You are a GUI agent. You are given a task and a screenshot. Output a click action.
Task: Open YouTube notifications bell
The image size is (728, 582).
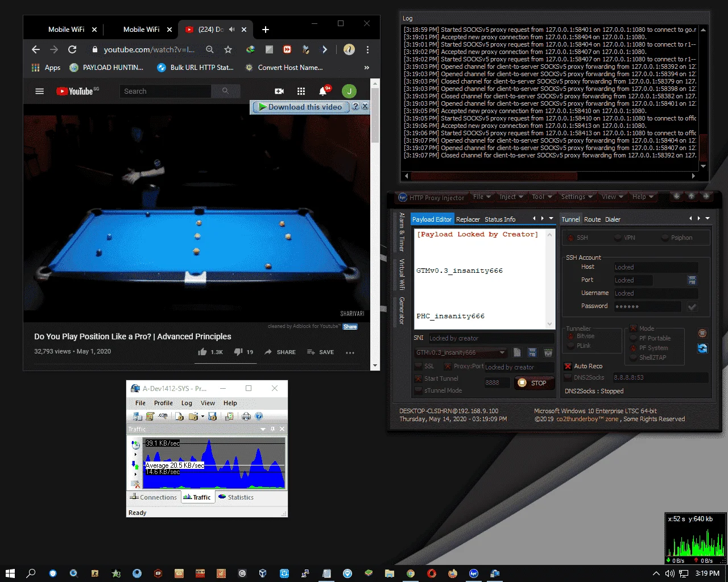[x=324, y=91]
